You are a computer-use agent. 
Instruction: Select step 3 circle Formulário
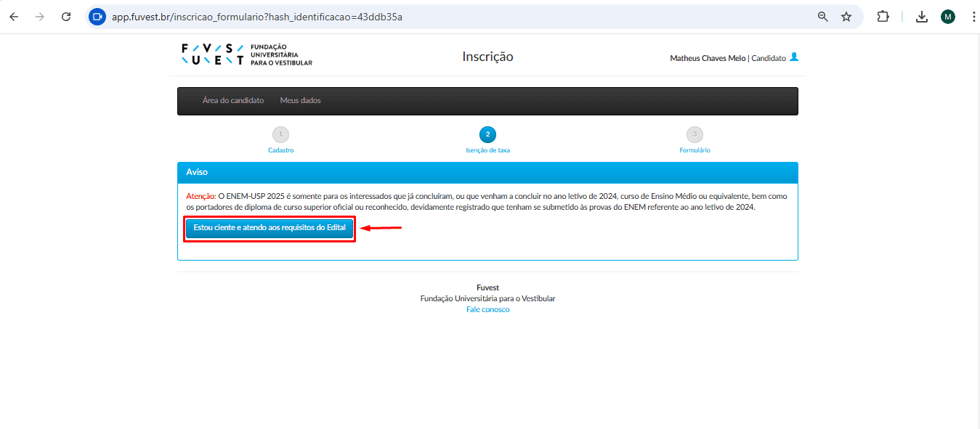click(694, 134)
